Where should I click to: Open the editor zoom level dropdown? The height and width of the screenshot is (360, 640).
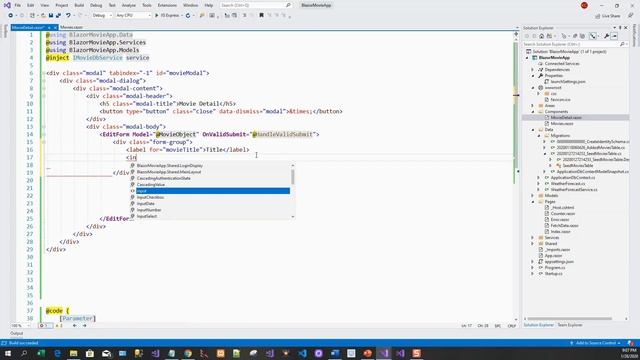click(20, 326)
